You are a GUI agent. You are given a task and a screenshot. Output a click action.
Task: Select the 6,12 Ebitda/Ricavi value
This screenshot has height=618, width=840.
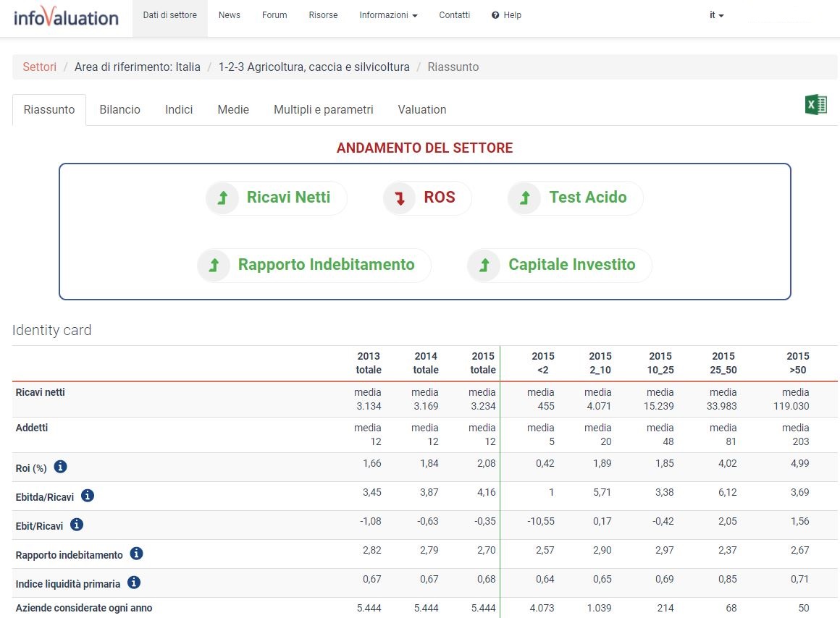point(728,492)
